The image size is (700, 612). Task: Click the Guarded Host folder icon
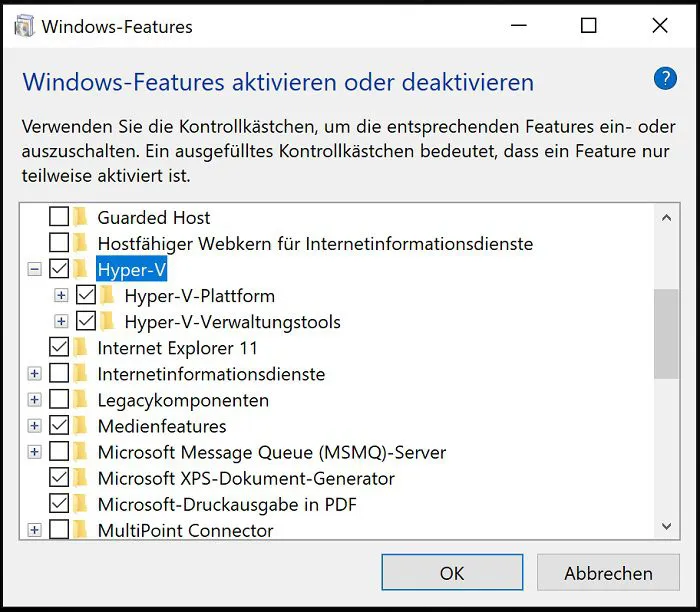pos(81,217)
